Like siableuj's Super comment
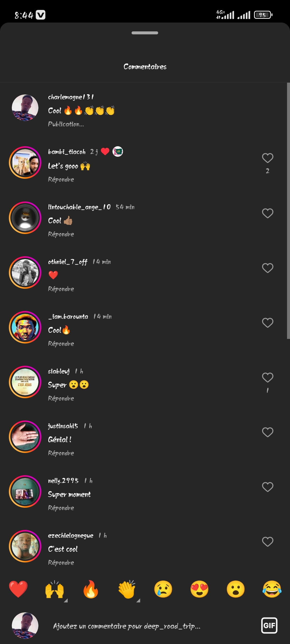This screenshot has width=290, height=644. click(267, 378)
